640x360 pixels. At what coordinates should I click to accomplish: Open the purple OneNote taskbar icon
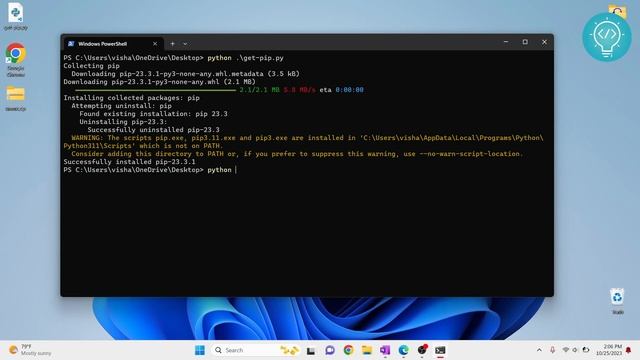(x=385, y=350)
